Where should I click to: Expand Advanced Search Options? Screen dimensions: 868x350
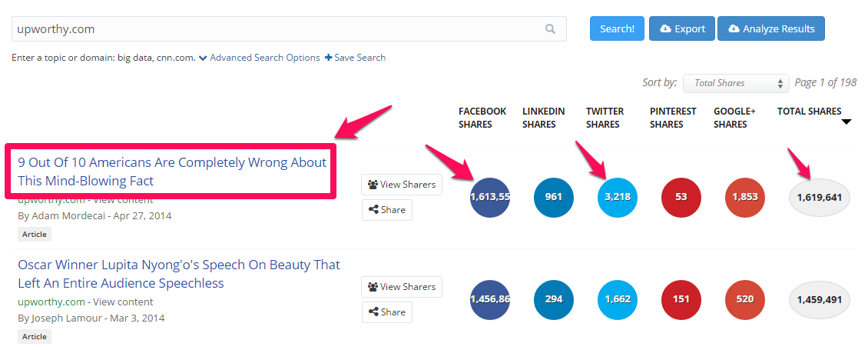259,58
